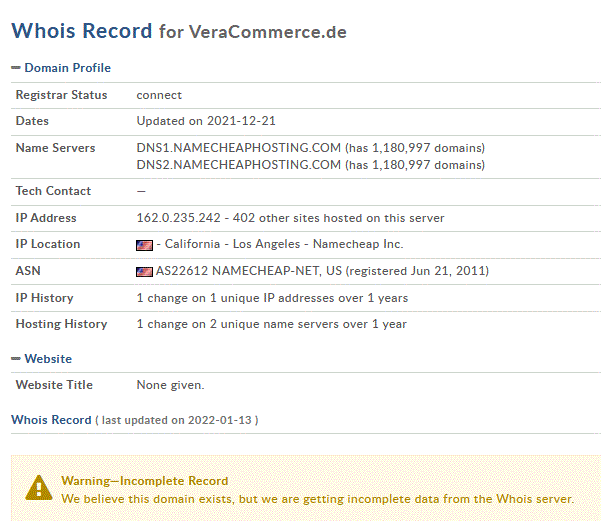Open the DNS2.NAMECHEAPHOSTING.COM name server entry

point(238,165)
